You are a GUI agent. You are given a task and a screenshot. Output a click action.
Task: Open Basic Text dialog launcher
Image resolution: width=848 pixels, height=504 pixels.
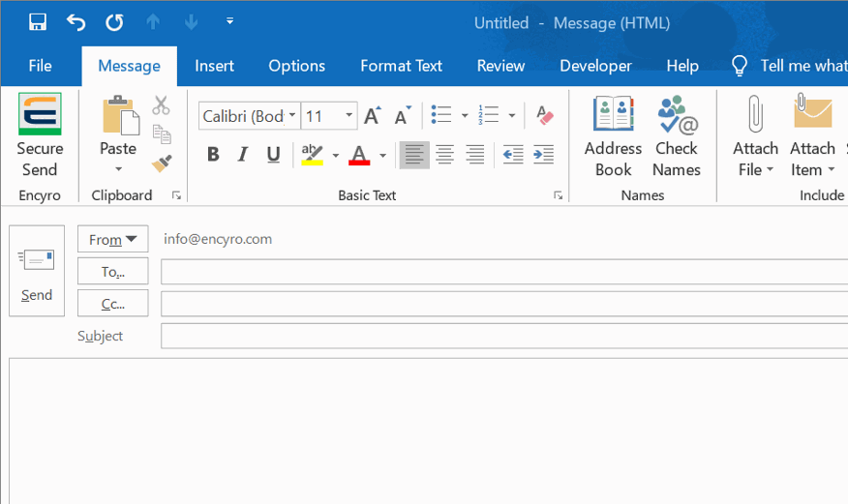pyautogui.click(x=559, y=195)
